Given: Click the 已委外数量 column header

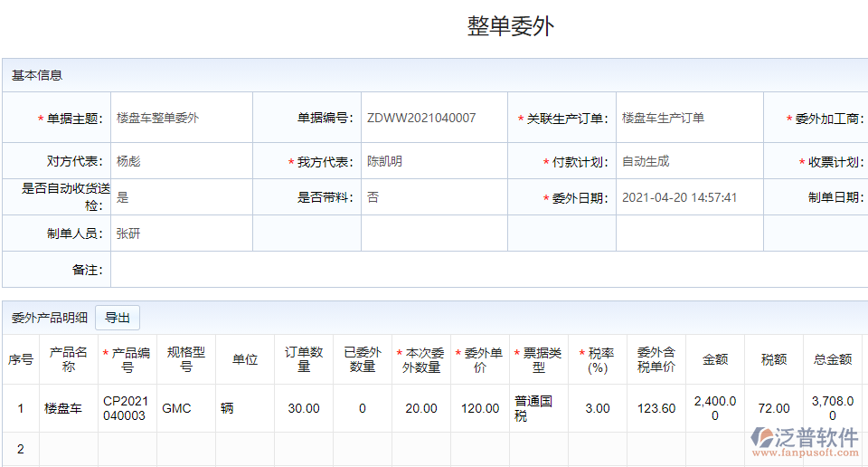Looking at the screenshot, I should point(363,359).
